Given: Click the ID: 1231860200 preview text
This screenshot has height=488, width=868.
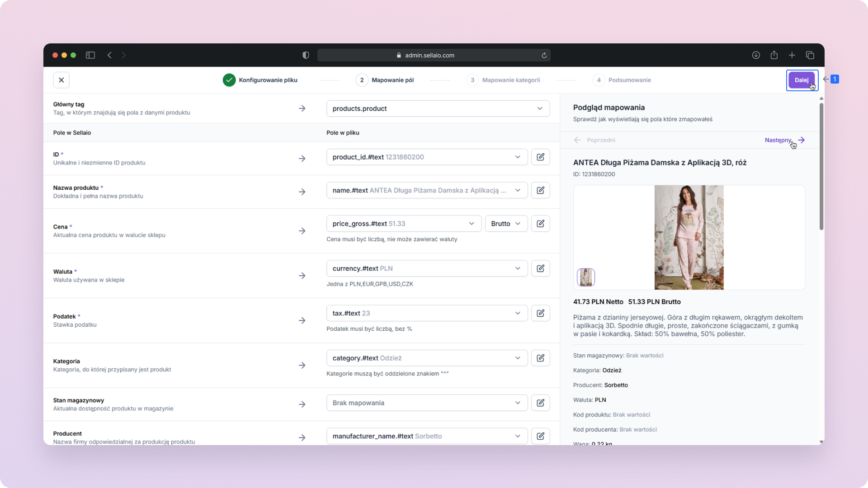Looking at the screenshot, I should [x=594, y=174].
